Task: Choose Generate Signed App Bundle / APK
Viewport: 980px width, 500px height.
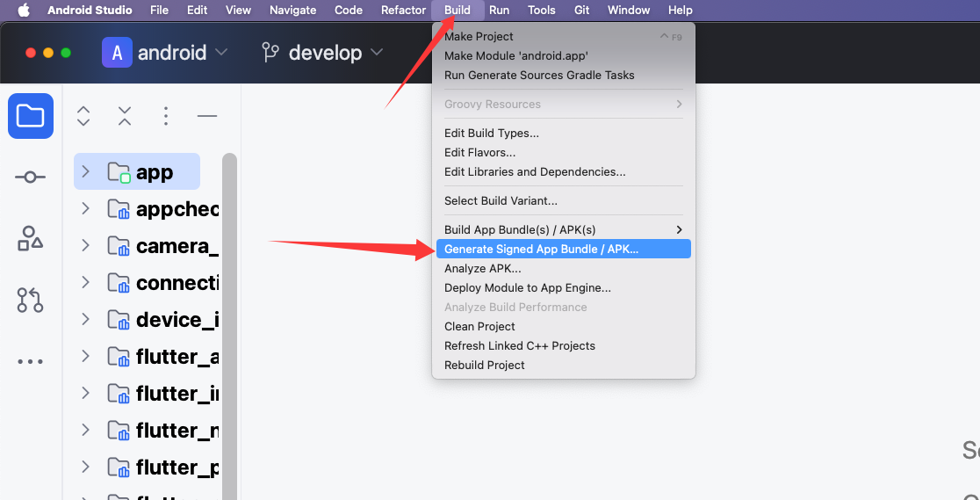Action: 542,250
